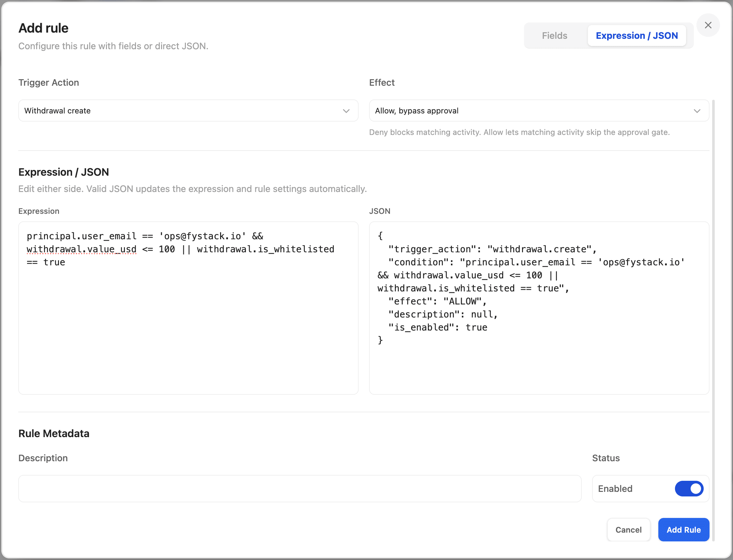The height and width of the screenshot is (560, 733).
Task: Click the "Enabled" label text
Action: [615, 489]
